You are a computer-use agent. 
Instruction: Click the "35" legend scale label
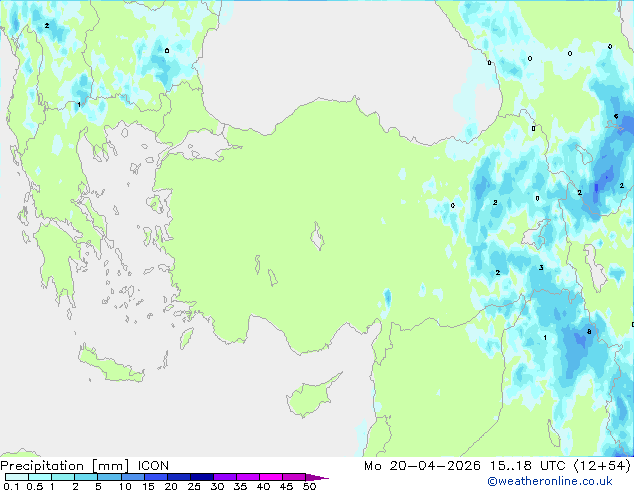pyautogui.click(x=240, y=486)
